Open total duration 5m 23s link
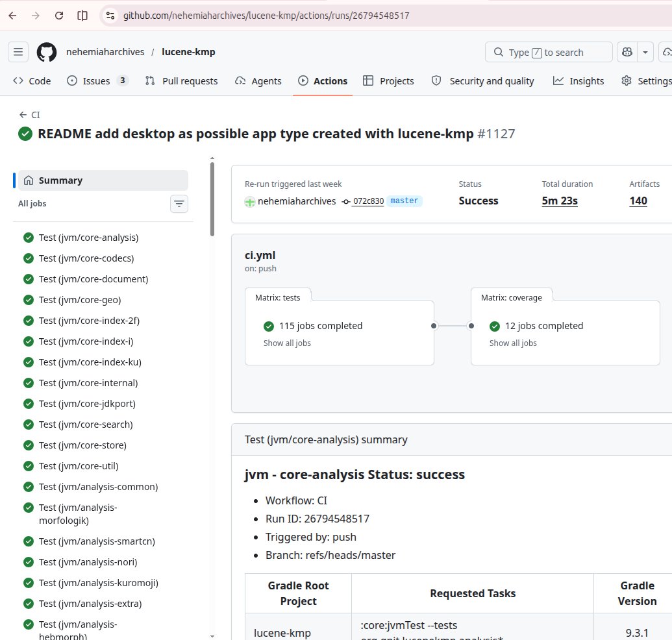This screenshot has height=640, width=672. (559, 201)
